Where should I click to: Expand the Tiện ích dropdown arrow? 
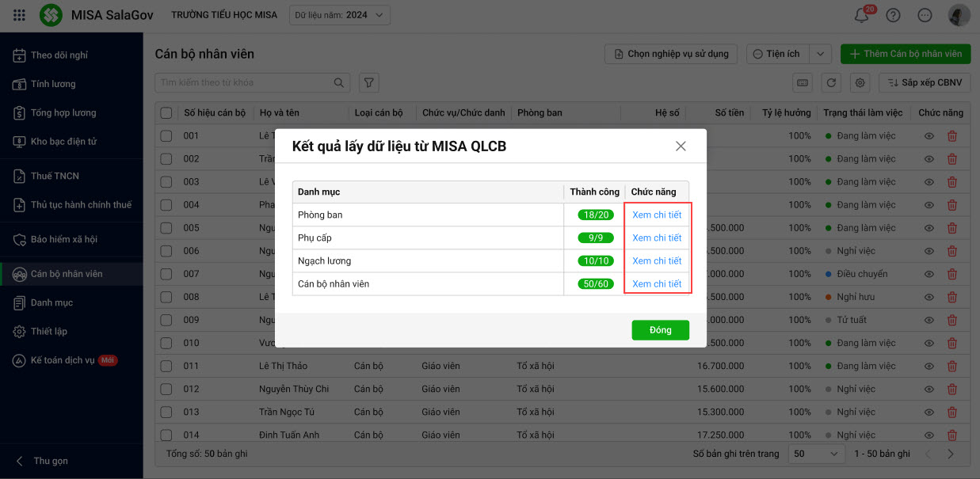820,54
